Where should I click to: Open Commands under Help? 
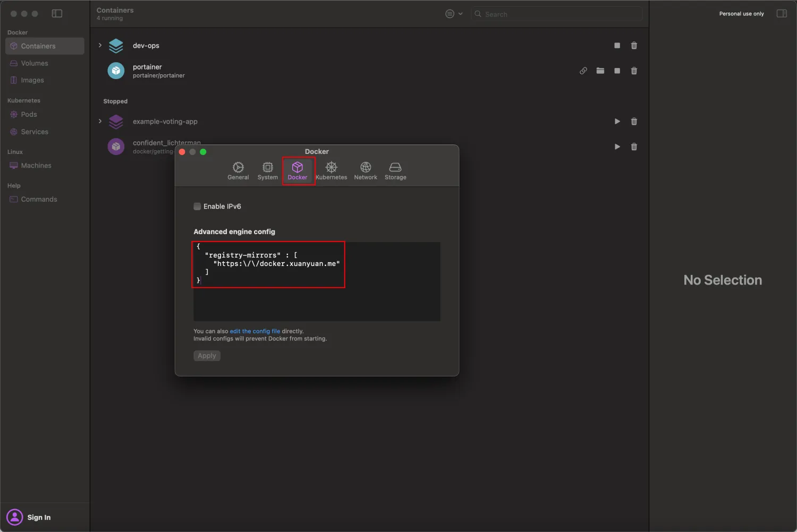click(x=45, y=199)
